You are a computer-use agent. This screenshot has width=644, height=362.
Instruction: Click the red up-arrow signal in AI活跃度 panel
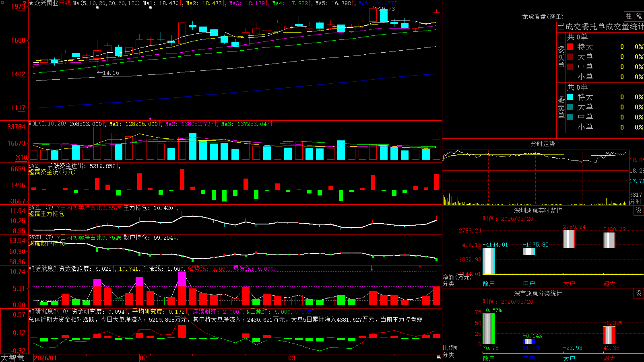click(420, 268)
